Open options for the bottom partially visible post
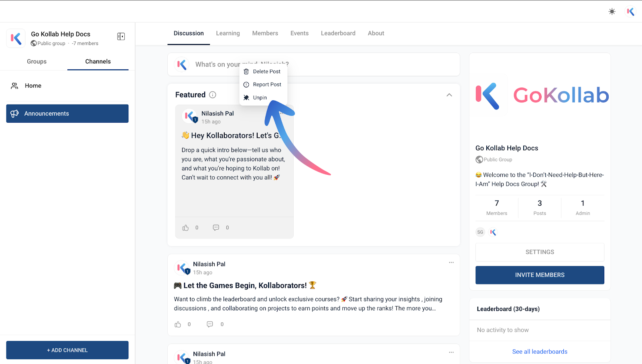The height and width of the screenshot is (364, 642). pyautogui.click(x=451, y=352)
